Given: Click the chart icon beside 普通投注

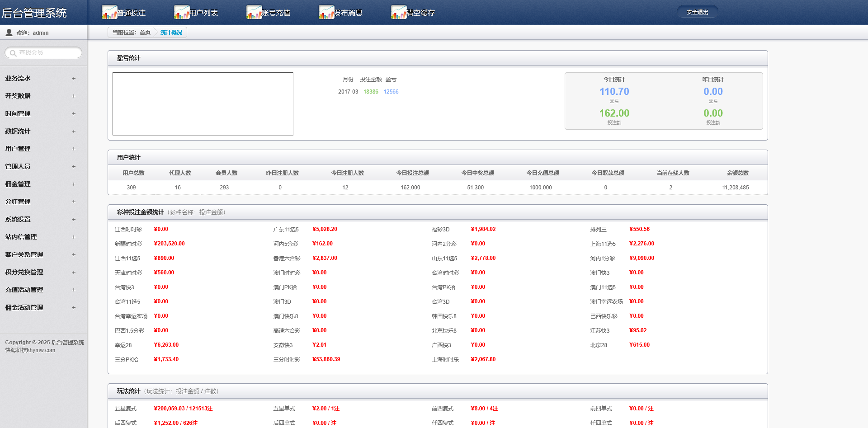Looking at the screenshot, I should tap(109, 12).
